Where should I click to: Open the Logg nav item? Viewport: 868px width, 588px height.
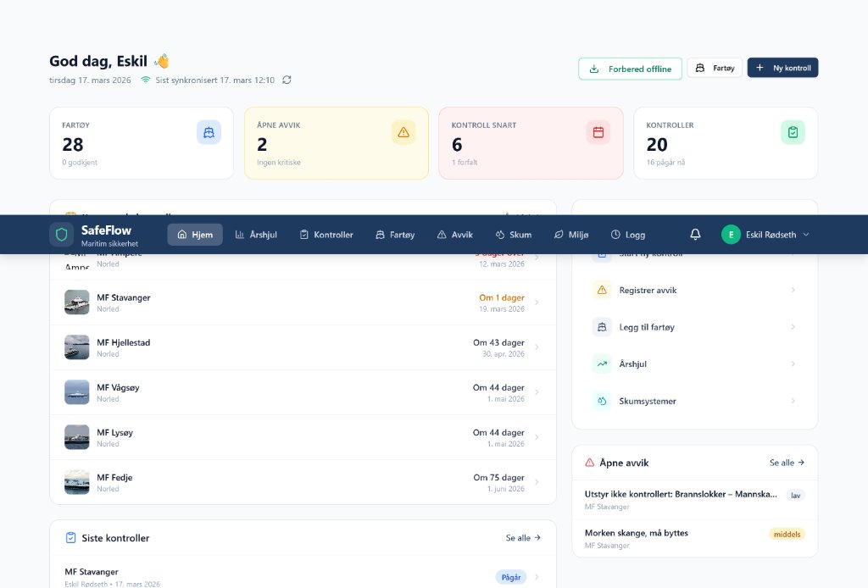click(x=628, y=235)
